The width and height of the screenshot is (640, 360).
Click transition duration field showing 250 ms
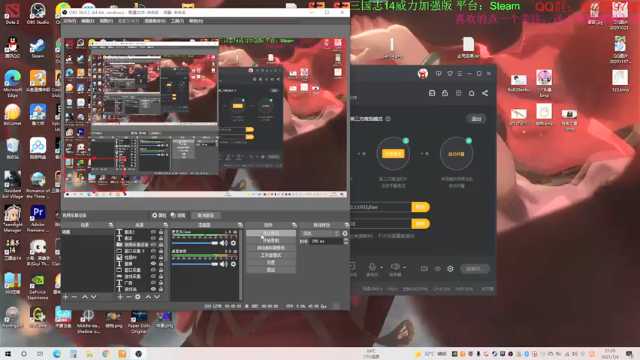[x=326, y=241]
